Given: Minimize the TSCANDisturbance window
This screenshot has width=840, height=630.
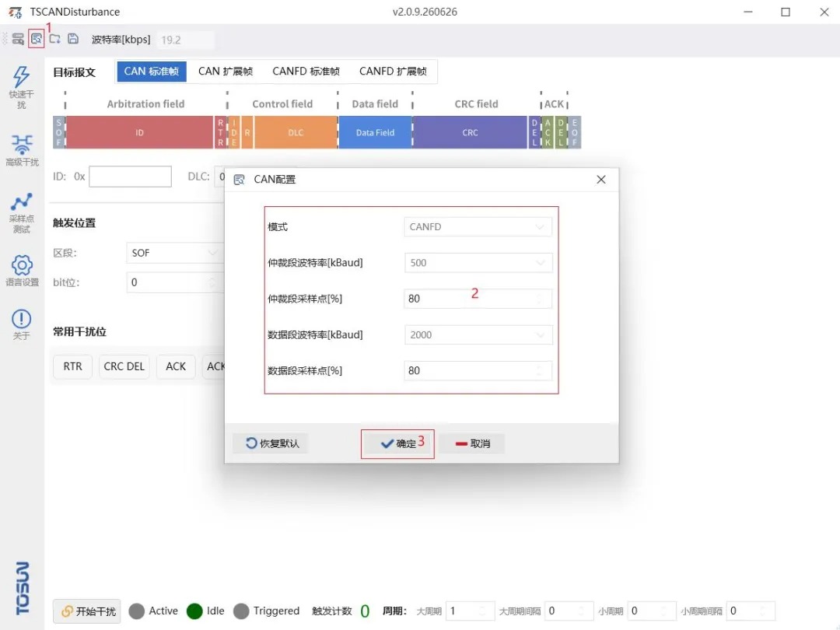Looking at the screenshot, I should click(748, 12).
